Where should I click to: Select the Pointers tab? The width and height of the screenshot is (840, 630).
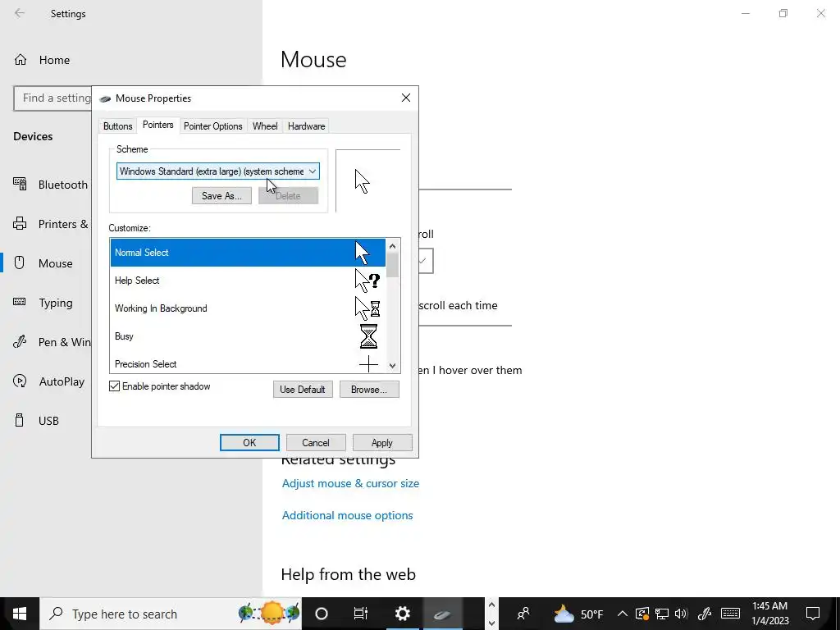tap(158, 125)
